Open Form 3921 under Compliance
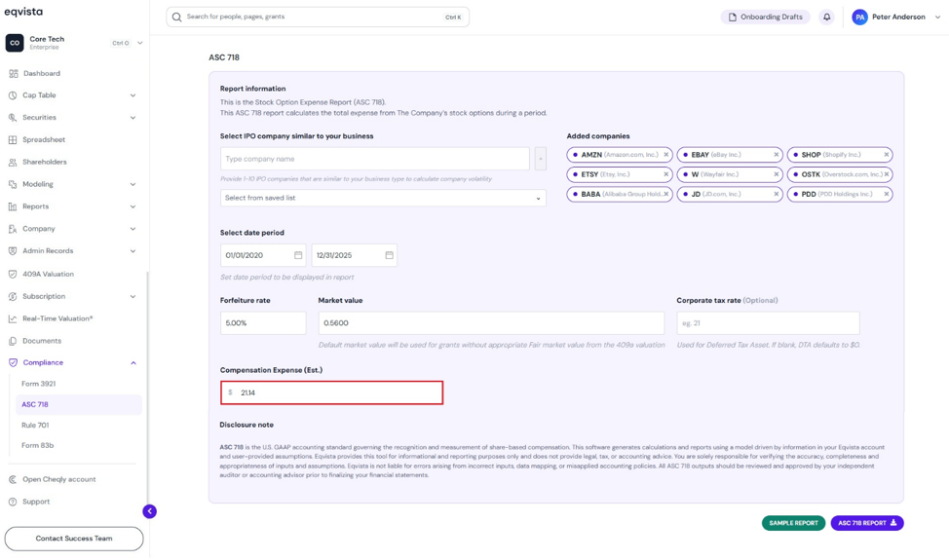The height and width of the screenshot is (560, 949). click(39, 384)
